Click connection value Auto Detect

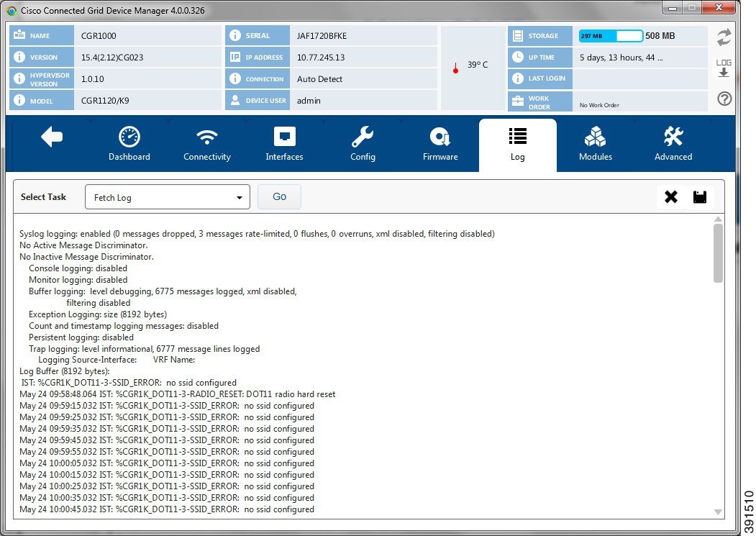319,79
